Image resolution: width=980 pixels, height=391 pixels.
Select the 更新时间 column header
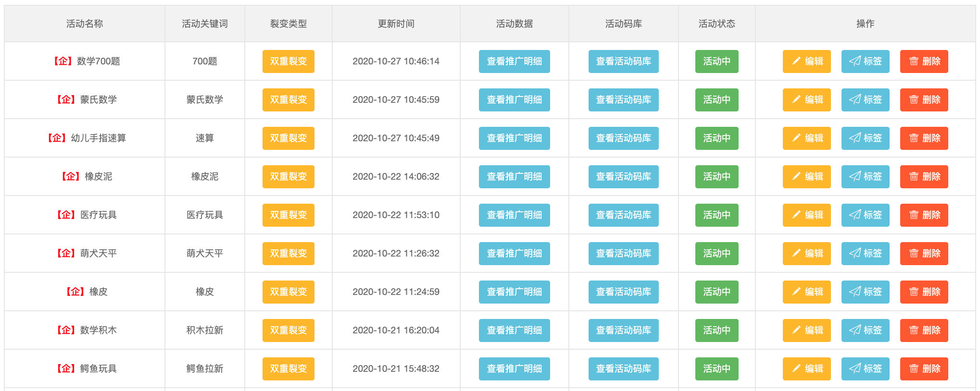click(x=396, y=24)
